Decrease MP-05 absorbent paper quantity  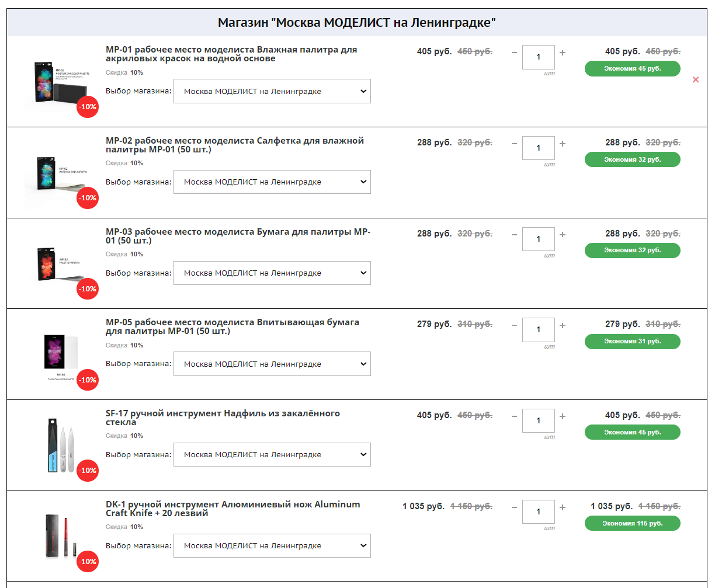click(514, 325)
